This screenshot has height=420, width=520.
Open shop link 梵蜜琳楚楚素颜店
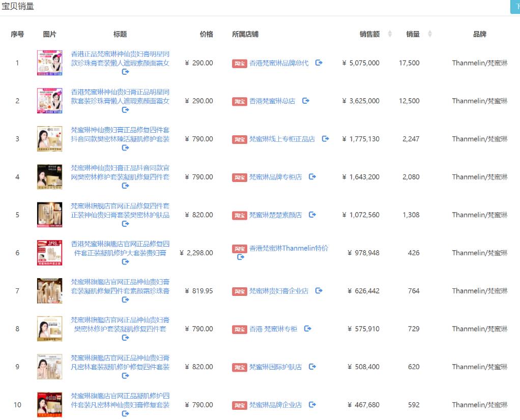coord(276,215)
